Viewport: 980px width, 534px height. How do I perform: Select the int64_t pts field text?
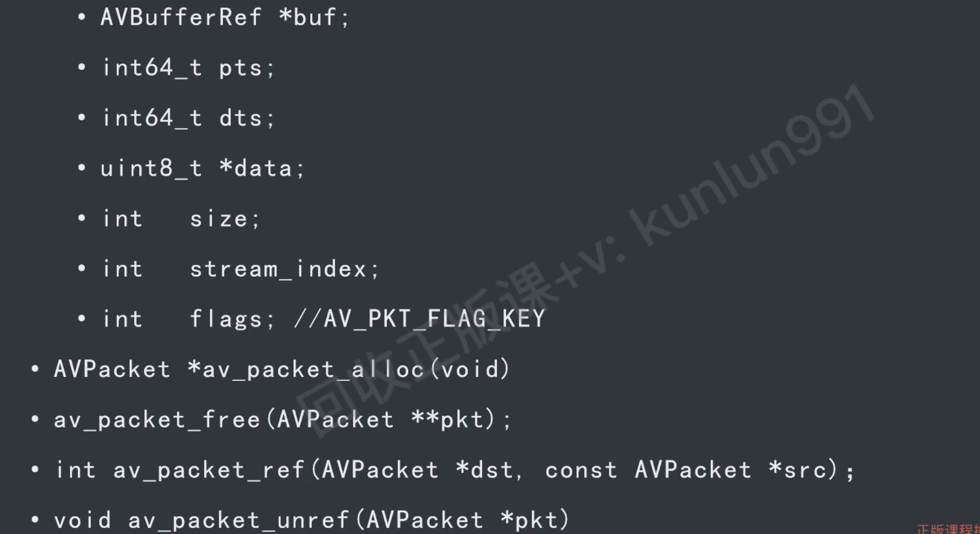[x=189, y=68]
